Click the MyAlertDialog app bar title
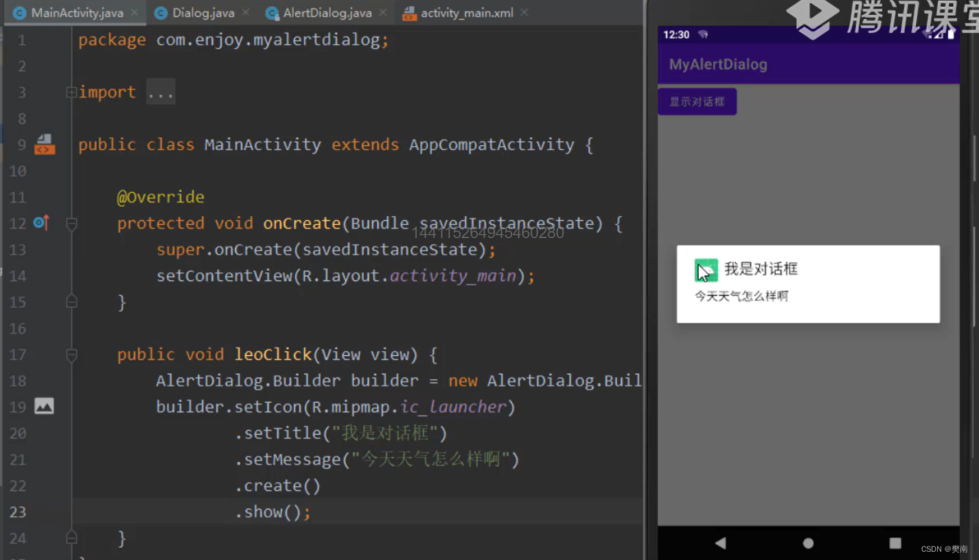The height and width of the screenshot is (560, 979). (x=718, y=65)
